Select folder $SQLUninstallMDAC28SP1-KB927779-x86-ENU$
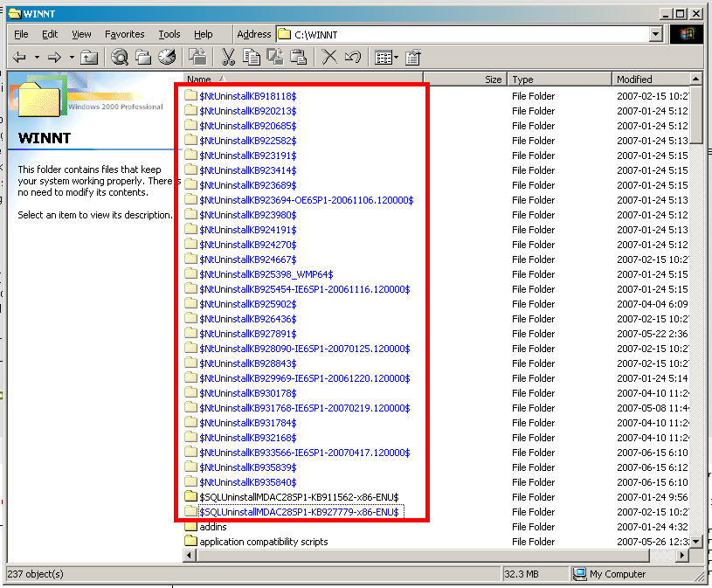712x588 pixels. (300, 512)
